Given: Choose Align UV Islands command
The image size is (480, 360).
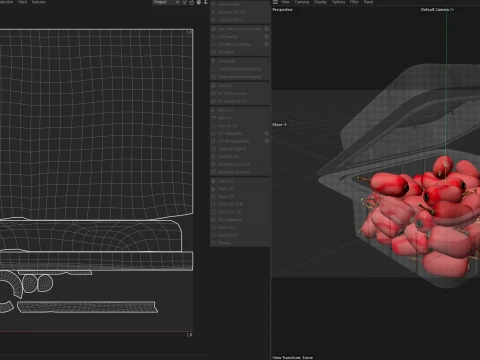Looking at the screenshot, I should [240, 149].
